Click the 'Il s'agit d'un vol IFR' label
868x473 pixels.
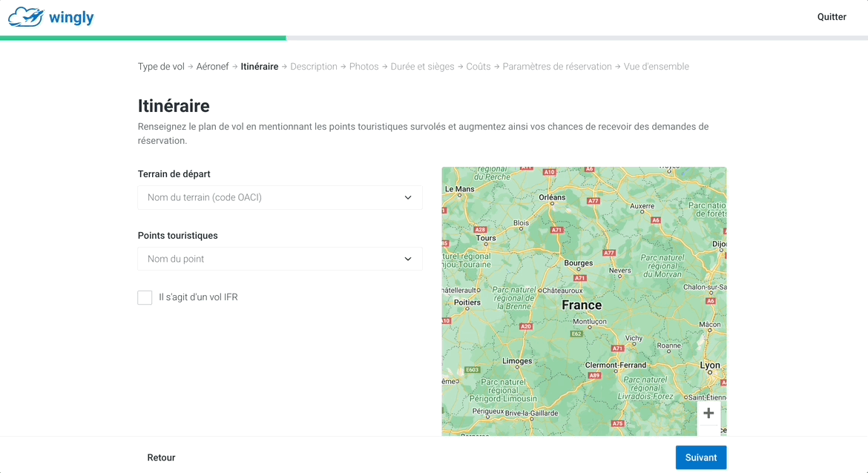[198, 297]
